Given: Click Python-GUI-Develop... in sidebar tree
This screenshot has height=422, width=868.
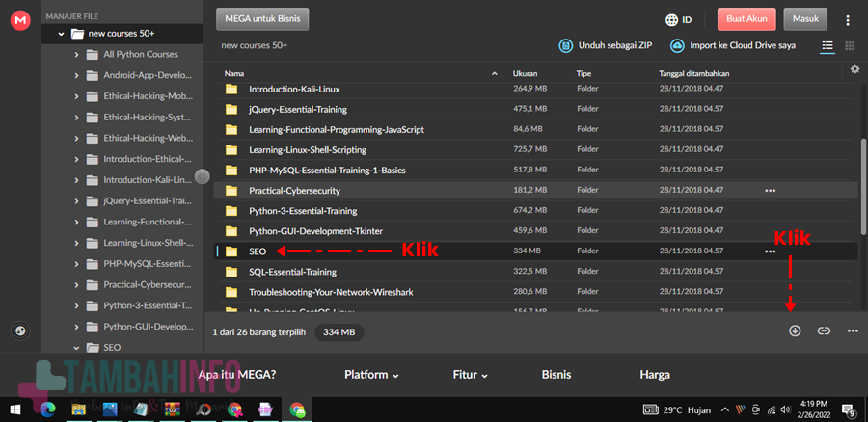Looking at the screenshot, I should [149, 327].
